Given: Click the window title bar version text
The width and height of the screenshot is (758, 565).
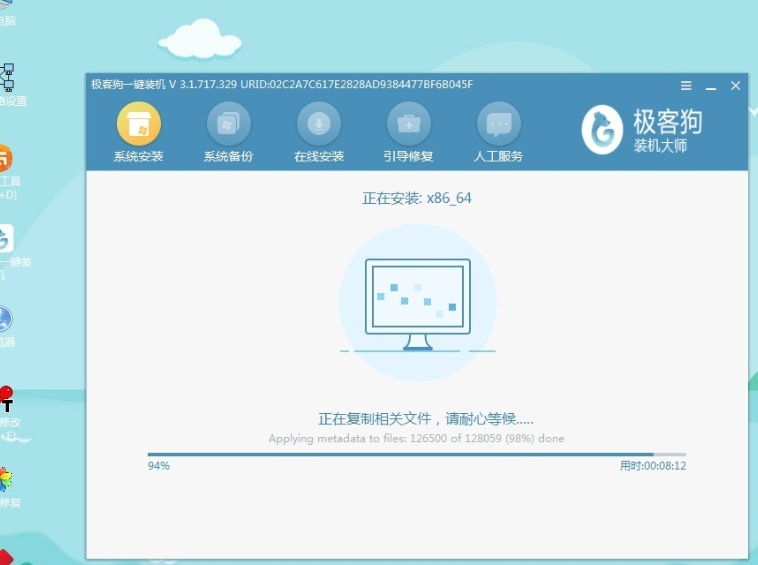Looking at the screenshot, I should tap(282, 85).
